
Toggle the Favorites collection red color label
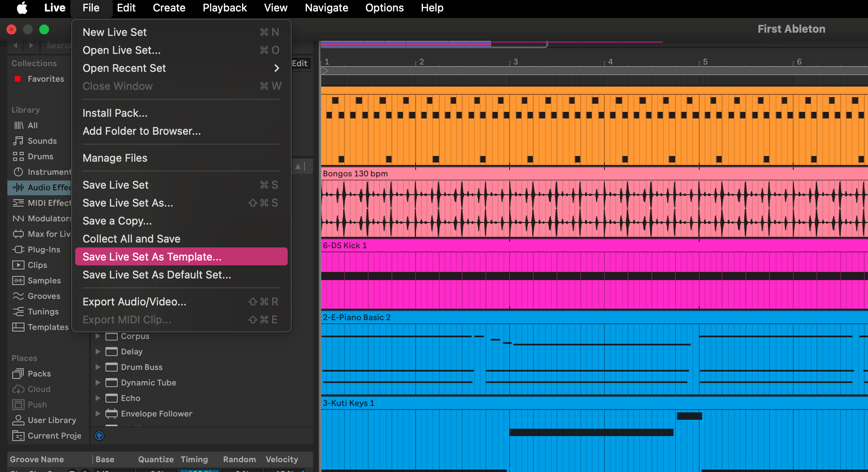18,78
